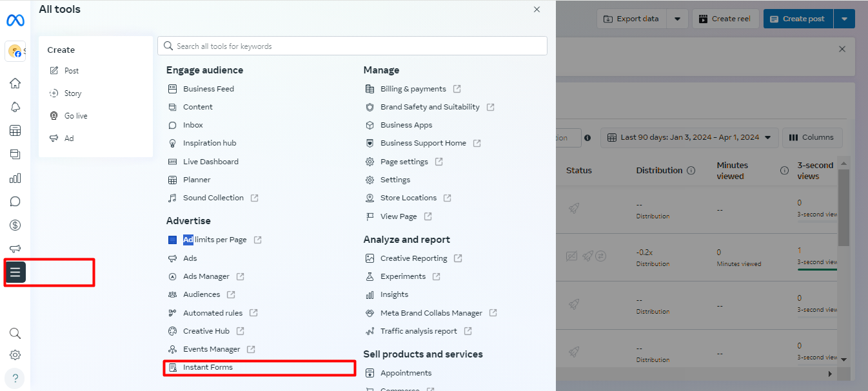Screen dimensions: 868x391
Task: Open Monetization dollar icon in the sidebar
Action: tap(15, 225)
